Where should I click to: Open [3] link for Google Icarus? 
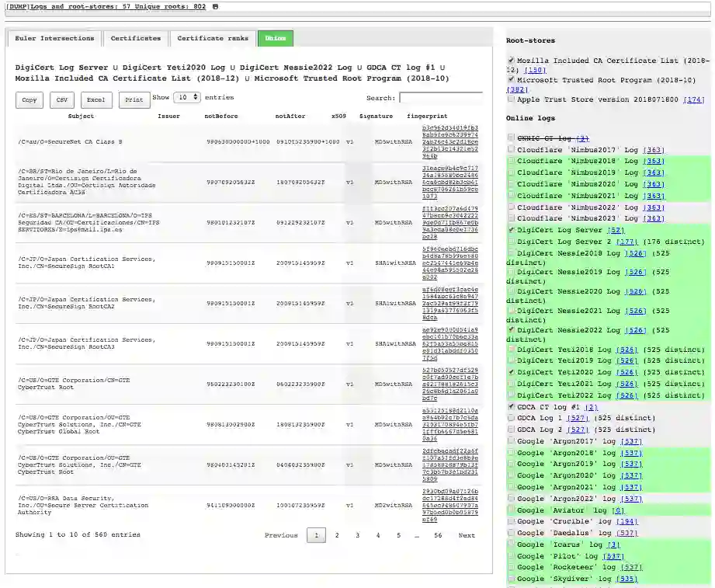click(x=614, y=545)
